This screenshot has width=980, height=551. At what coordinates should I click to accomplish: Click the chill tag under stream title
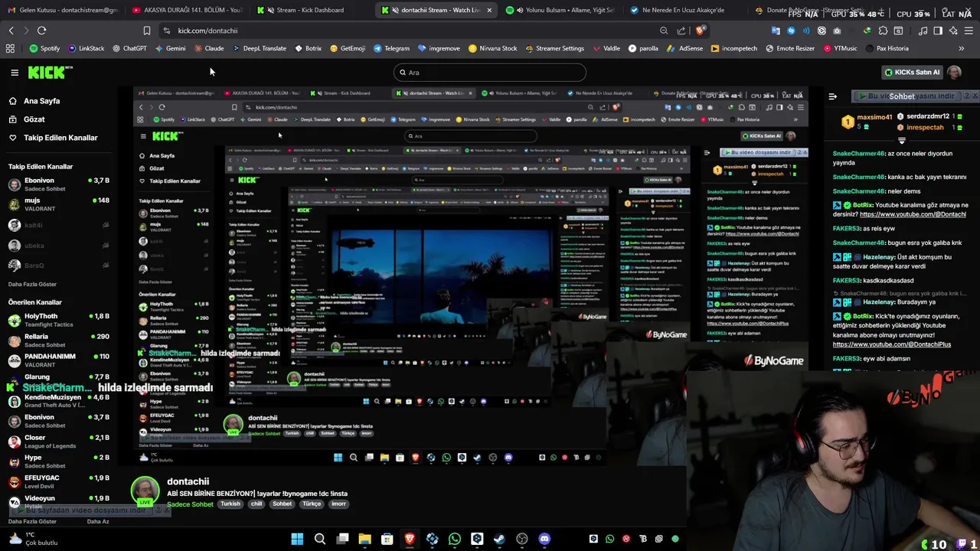[x=256, y=504]
